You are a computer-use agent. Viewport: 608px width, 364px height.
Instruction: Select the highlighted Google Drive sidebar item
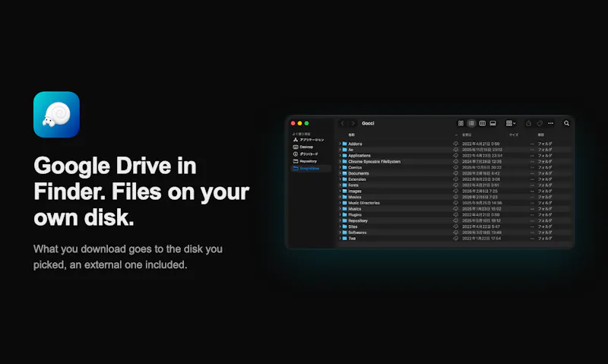tap(311, 168)
